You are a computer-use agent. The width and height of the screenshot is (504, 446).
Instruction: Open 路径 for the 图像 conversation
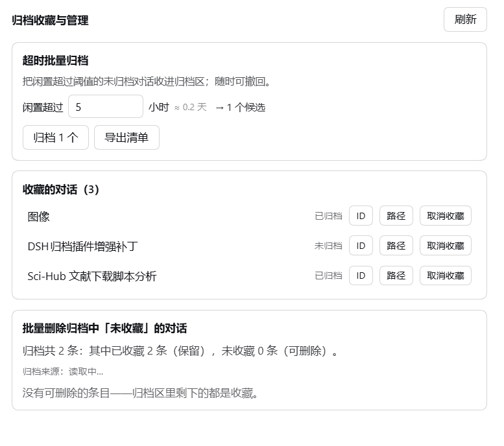coord(396,216)
